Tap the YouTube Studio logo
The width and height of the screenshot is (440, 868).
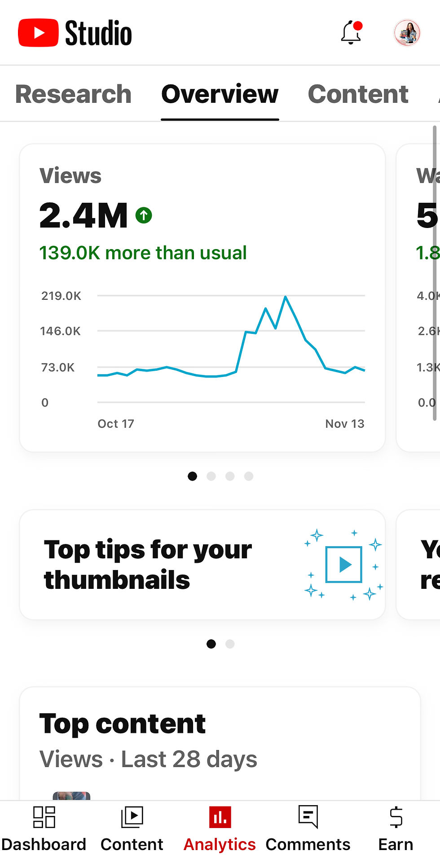pyautogui.click(x=75, y=33)
